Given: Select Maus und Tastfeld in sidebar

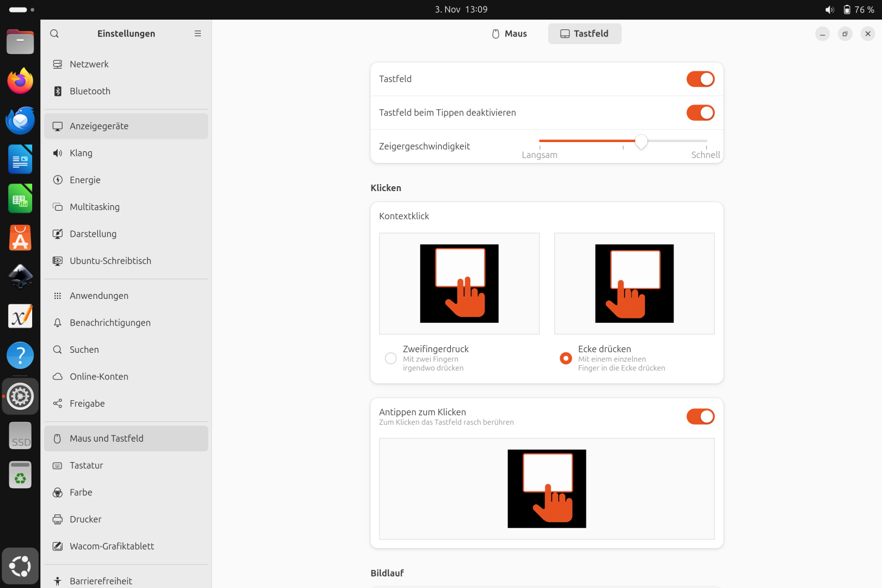Looking at the screenshot, I should click(126, 439).
